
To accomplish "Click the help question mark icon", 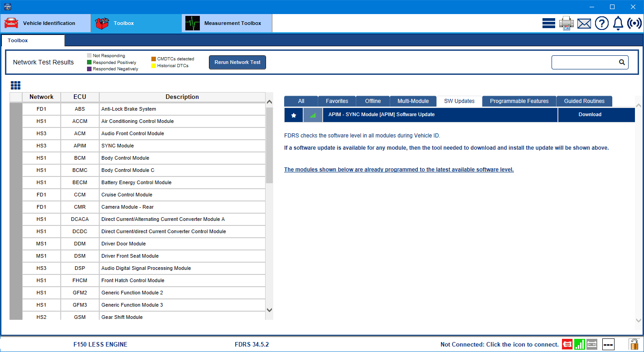I will pos(601,23).
